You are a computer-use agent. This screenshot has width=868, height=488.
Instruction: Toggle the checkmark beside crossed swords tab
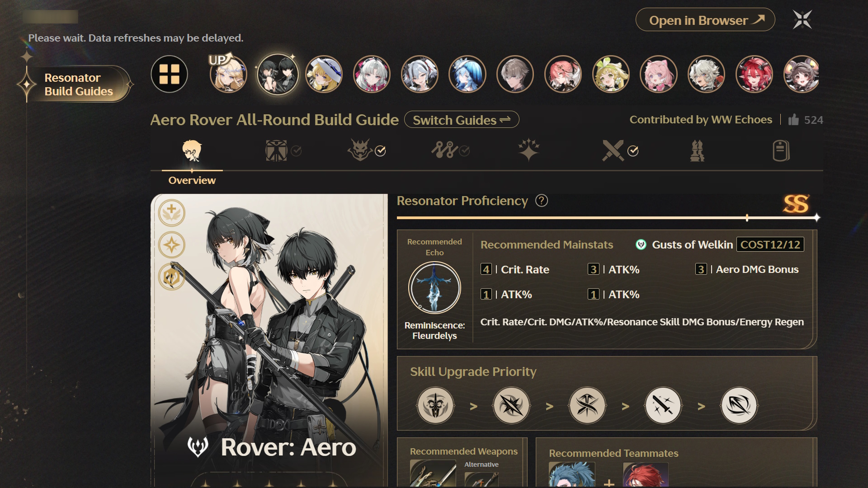pos(633,151)
